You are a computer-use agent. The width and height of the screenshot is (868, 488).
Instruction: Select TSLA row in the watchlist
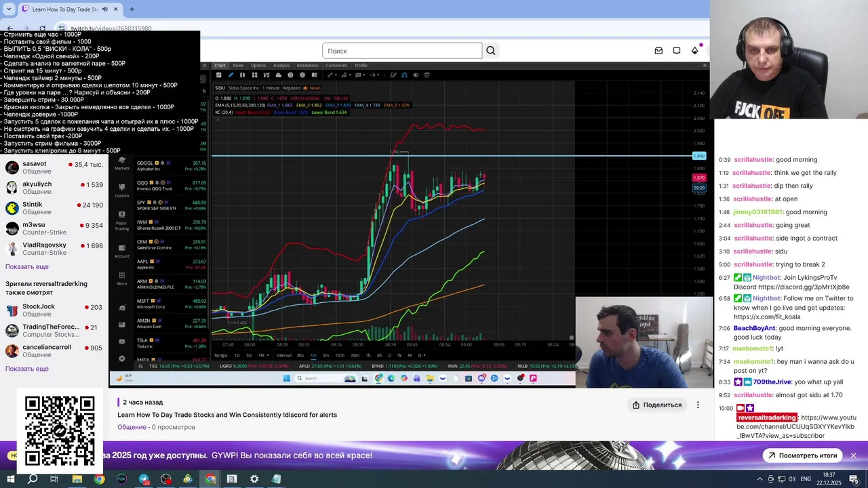[x=171, y=343]
